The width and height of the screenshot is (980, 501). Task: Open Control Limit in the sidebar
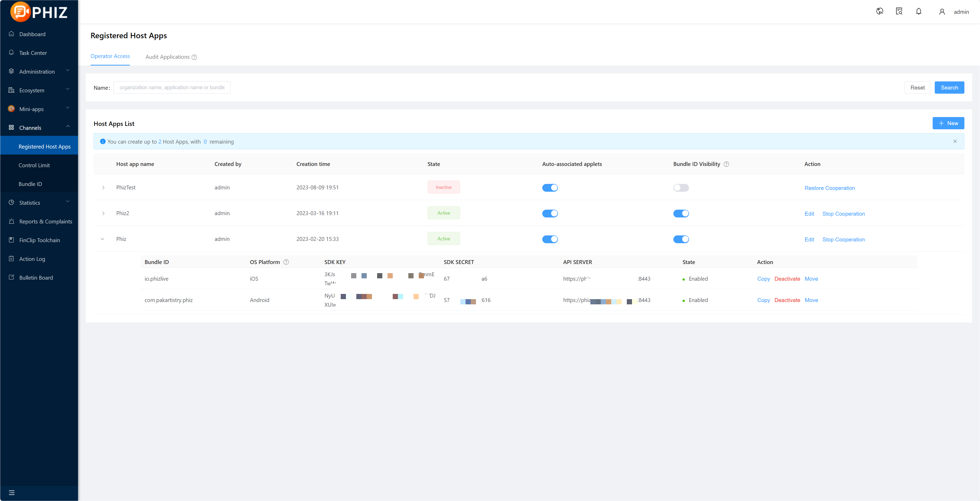pyautogui.click(x=34, y=165)
